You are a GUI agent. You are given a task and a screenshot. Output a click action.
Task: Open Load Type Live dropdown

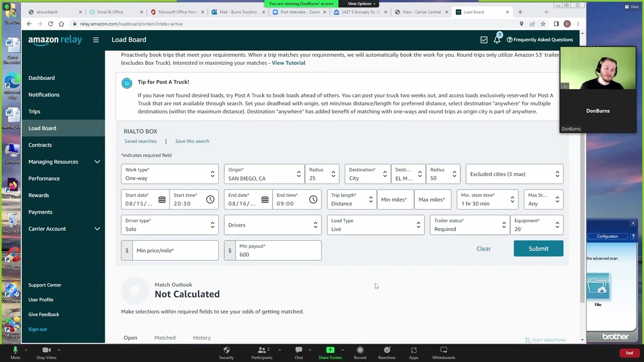(375, 225)
